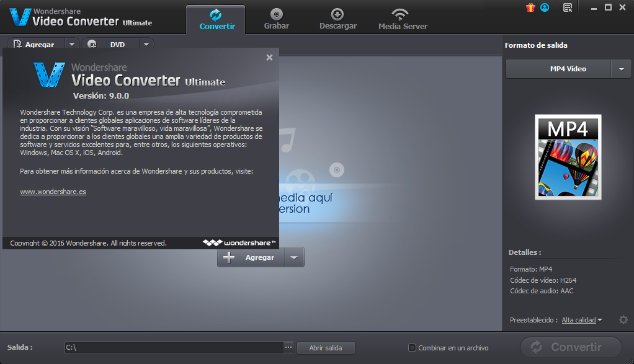Viewport: 634px width, 364px height.
Task: Click the disc icon in drop area
Action: (x=337, y=170)
